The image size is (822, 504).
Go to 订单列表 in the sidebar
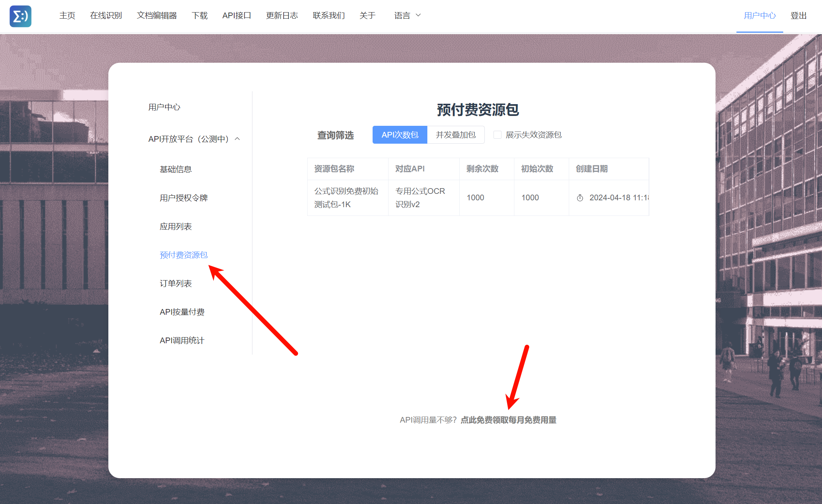tap(176, 284)
